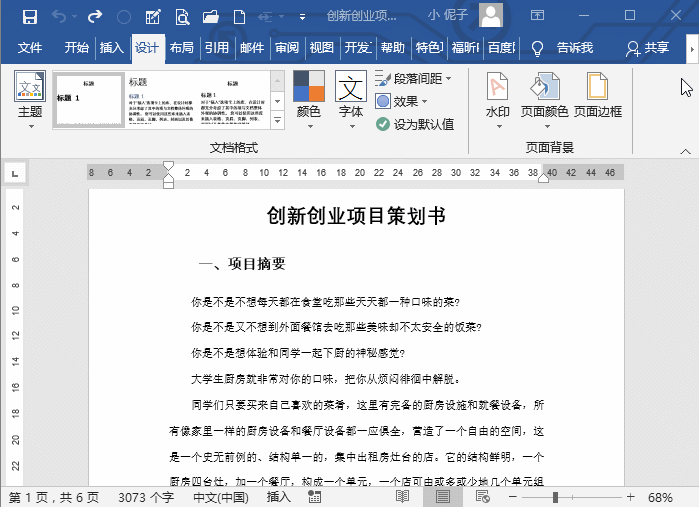Open the 文件 menu
This screenshot has height=507, width=699.
[30, 47]
